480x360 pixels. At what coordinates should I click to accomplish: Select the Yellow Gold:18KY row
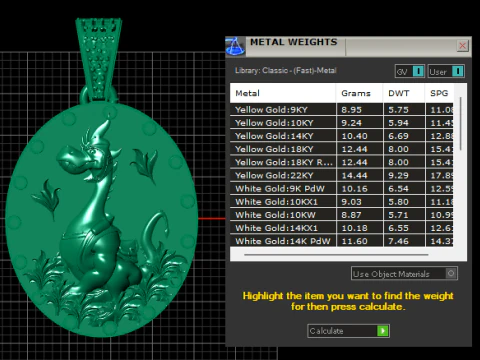pos(341,149)
